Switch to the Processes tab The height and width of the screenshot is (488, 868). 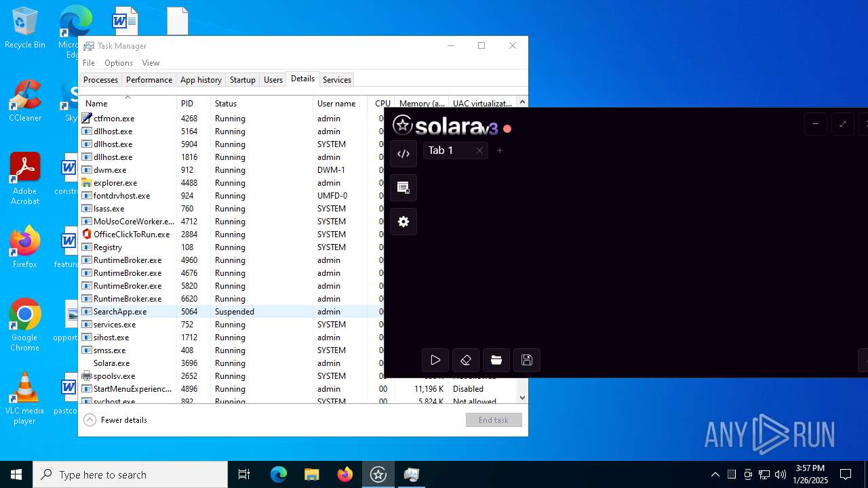(100, 80)
